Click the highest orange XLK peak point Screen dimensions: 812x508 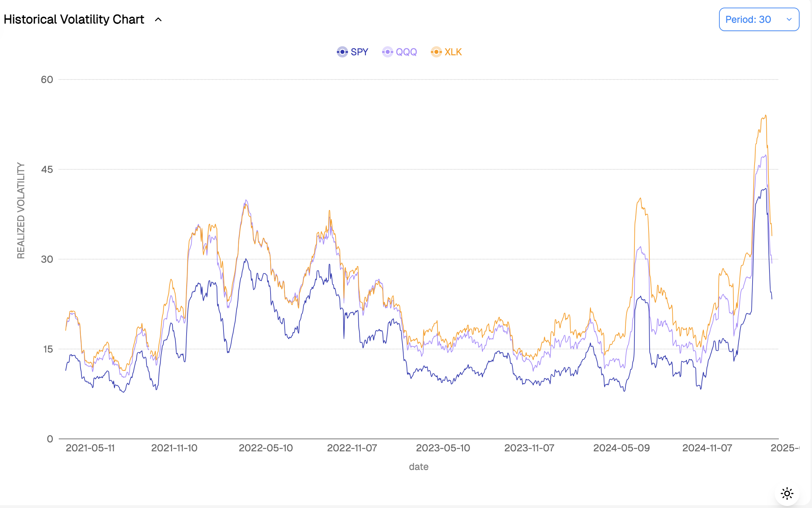point(766,116)
